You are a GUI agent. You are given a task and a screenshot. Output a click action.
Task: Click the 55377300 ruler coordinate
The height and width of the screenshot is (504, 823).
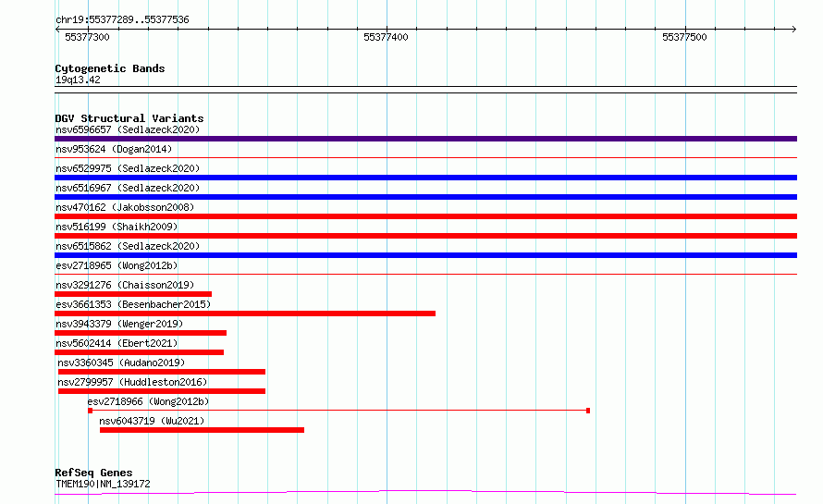pos(87,37)
